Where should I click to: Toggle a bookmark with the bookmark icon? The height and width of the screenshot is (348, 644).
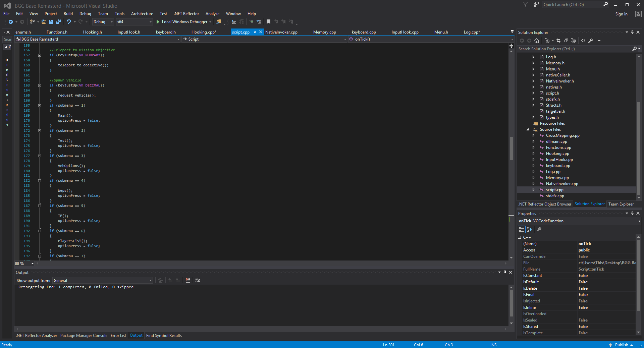click(x=268, y=22)
